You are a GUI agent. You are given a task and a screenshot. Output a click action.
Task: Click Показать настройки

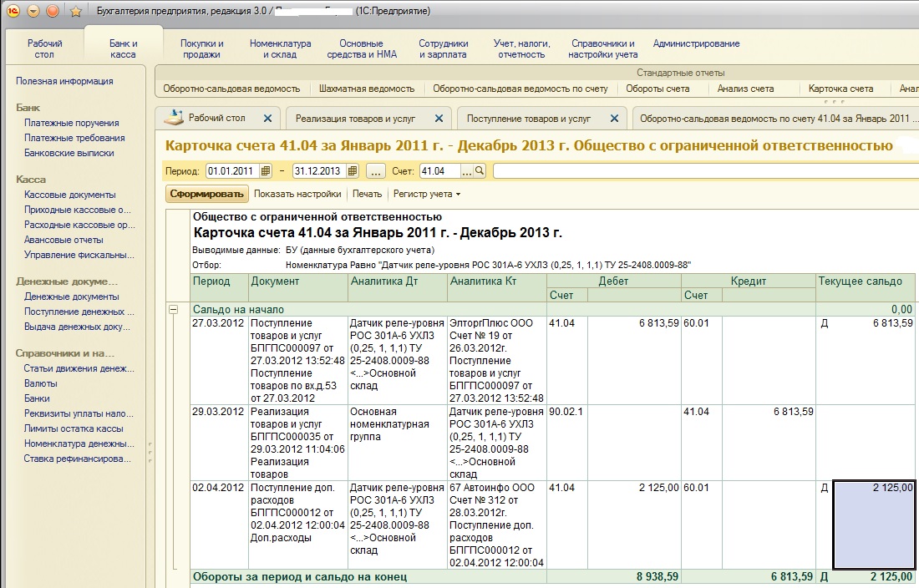click(297, 195)
